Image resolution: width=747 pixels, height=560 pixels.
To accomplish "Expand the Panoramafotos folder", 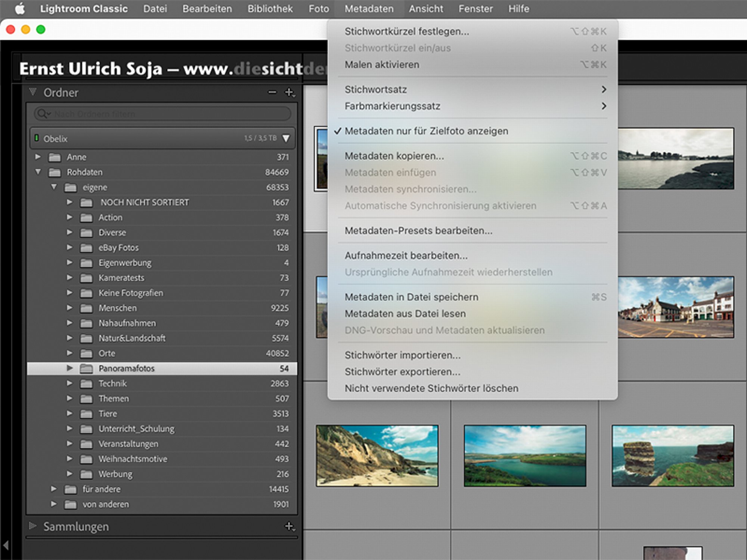I will coord(69,368).
